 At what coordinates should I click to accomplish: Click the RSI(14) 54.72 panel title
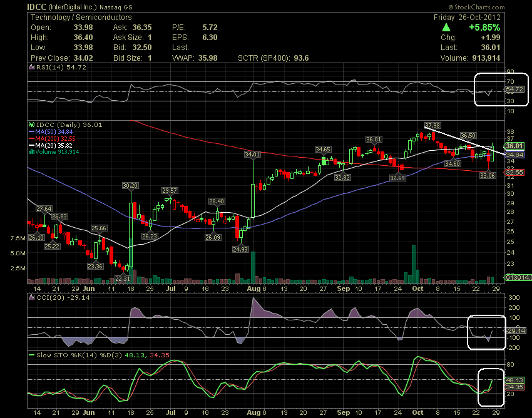click(61, 67)
